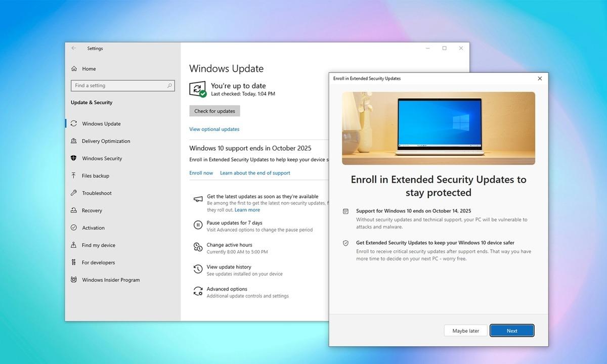The height and width of the screenshot is (364, 607).
Task: Click Next in the enrollment dialog
Action: click(512, 331)
